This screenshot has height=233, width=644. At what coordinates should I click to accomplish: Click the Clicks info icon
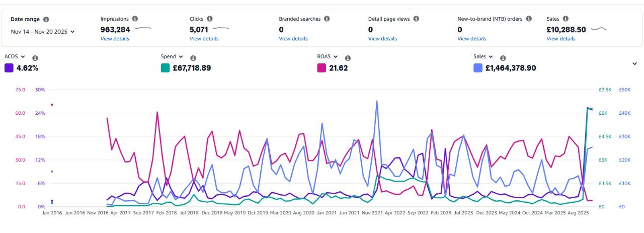tap(209, 19)
